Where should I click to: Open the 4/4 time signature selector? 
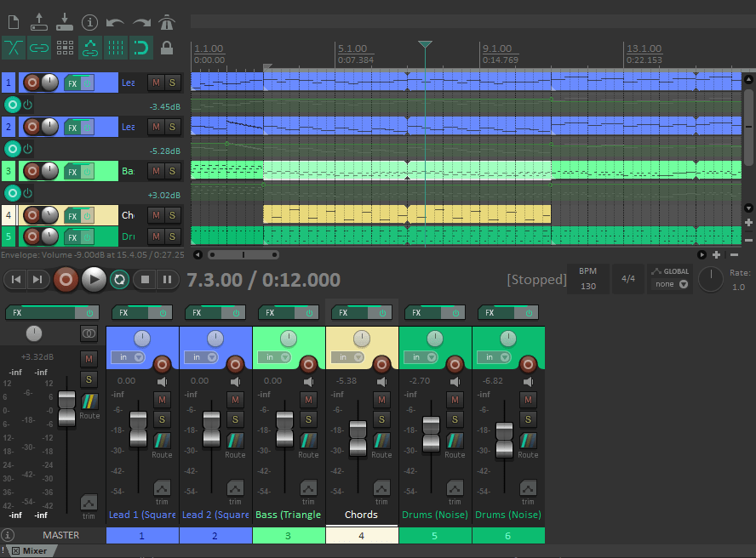coord(628,279)
